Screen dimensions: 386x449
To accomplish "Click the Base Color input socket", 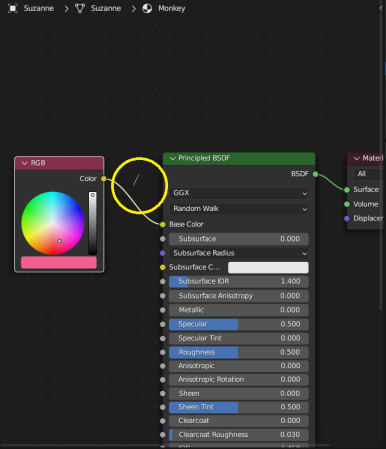I will 163,225.
